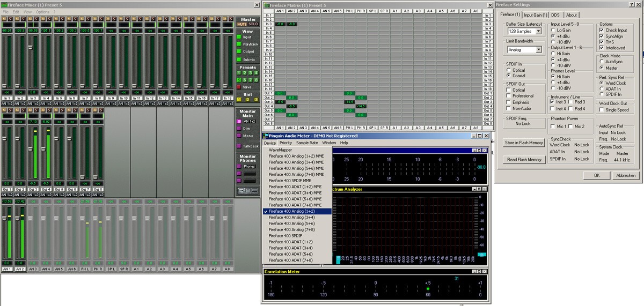
Task: Choose Fireface 400 Analog (3+4) MME device
Action: tap(296, 162)
